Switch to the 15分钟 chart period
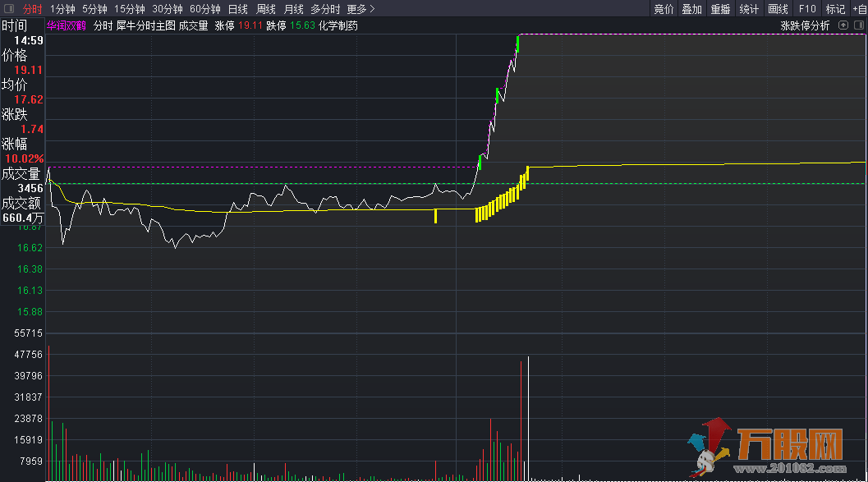The height and width of the screenshot is (482, 868). [130, 9]
